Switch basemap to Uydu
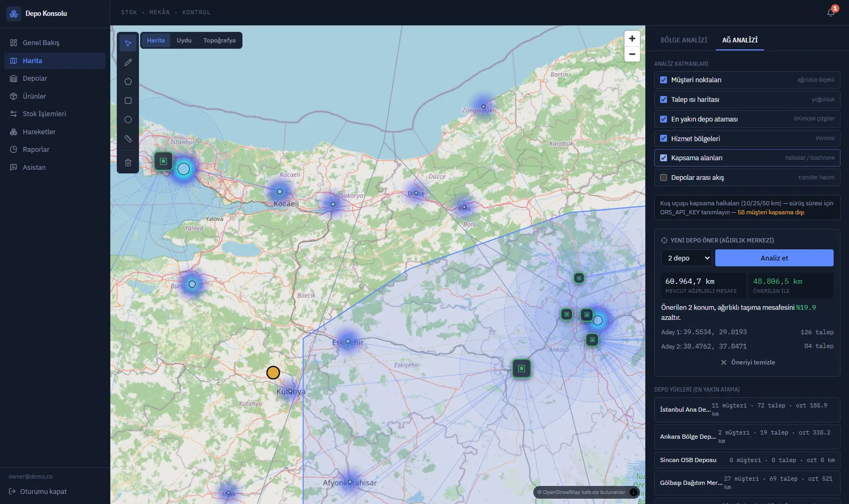Image resolution: width=849 pixels, height=504 pixels. point(184,40)
